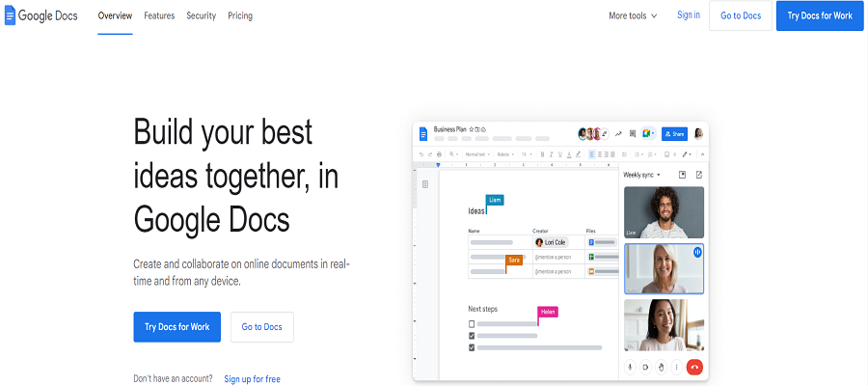Switch to the Features tab
The height and width of the screenshot is (386, 868).
click(159, 15)
